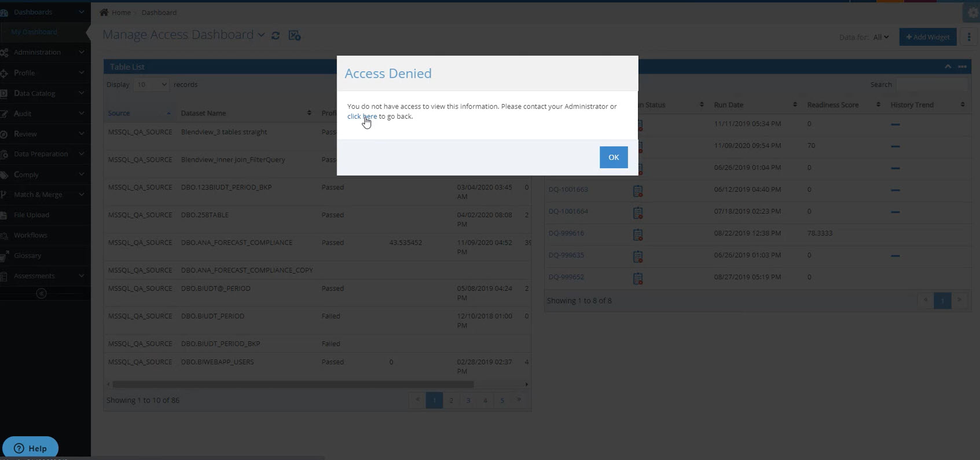The image size is (980, 460).
Task: Click the run status icon for DQ-999635
Action: pos(638,257)
